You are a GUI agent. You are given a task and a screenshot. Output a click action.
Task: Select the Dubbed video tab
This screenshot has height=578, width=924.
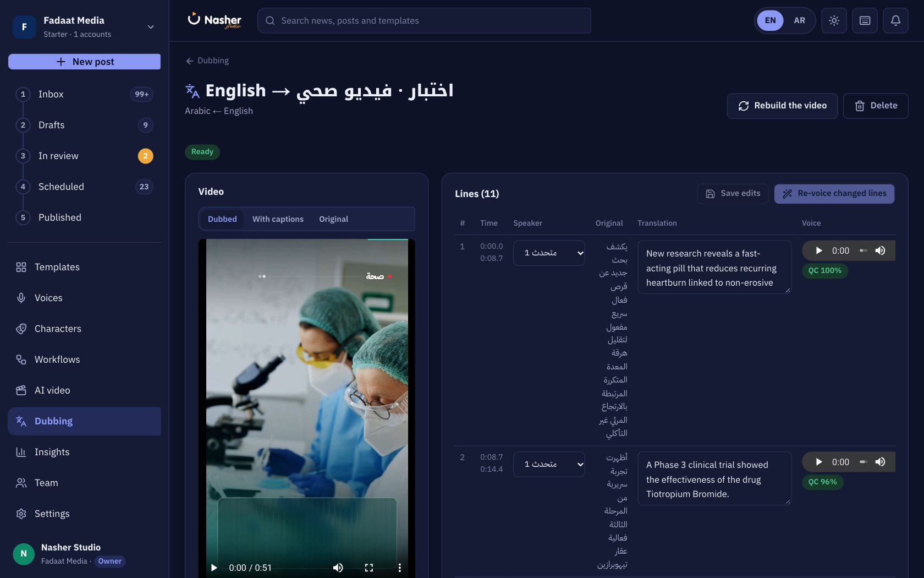point(222,219)
